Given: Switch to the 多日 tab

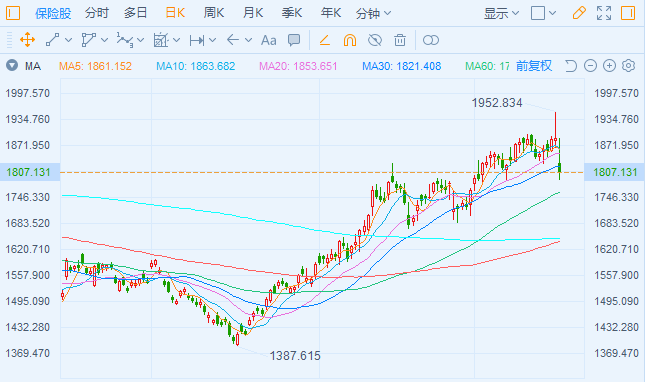Looking at the screenshot, I should (135, 13).
